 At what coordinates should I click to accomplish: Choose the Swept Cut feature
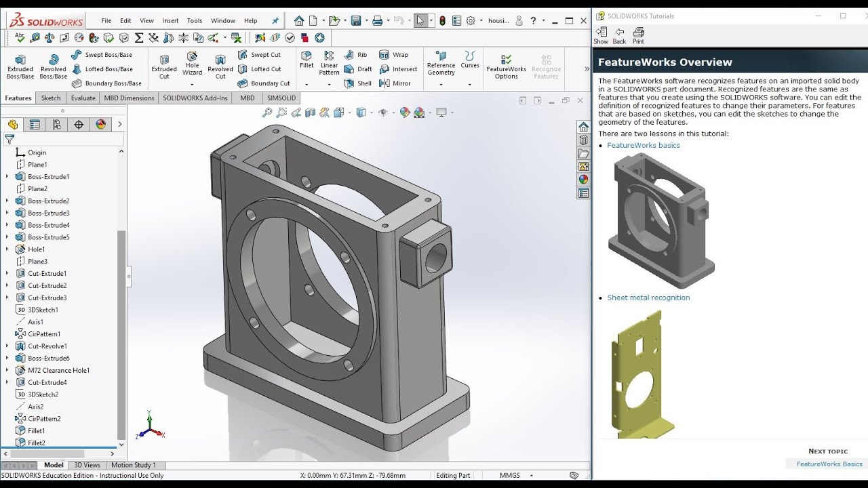coord(259,55)
